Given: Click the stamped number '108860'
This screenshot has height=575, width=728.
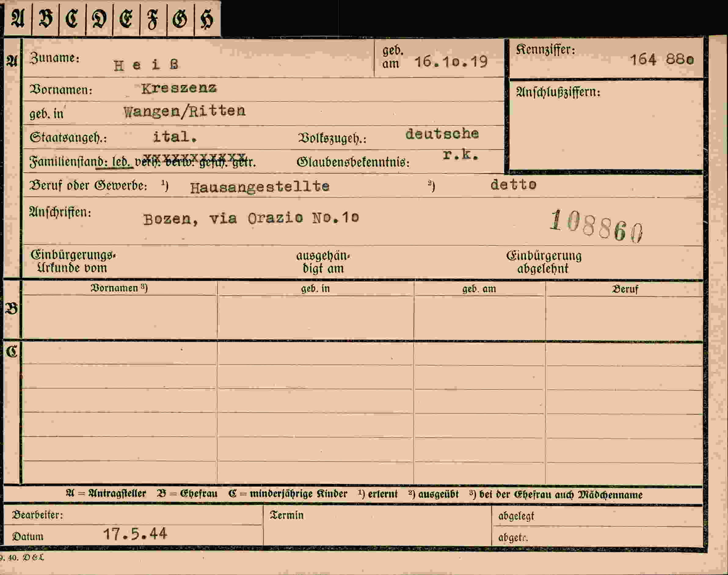Looking at the screenshot, I should tap(597, 225).
